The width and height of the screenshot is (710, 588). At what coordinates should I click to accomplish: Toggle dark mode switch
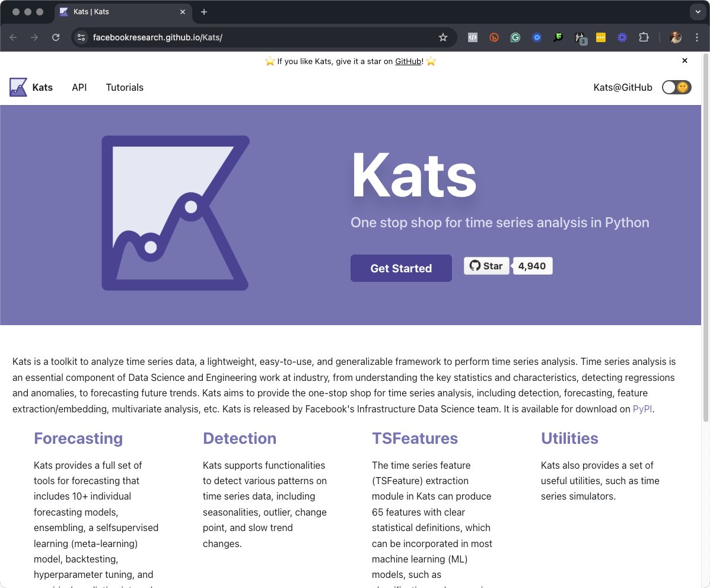[676, 87]
